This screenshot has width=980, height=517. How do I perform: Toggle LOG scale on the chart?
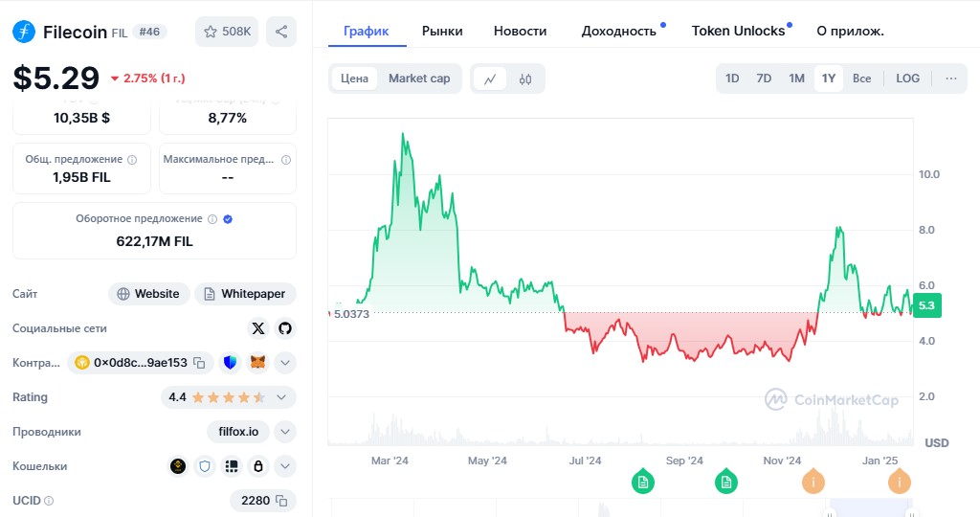coord(907,79)
